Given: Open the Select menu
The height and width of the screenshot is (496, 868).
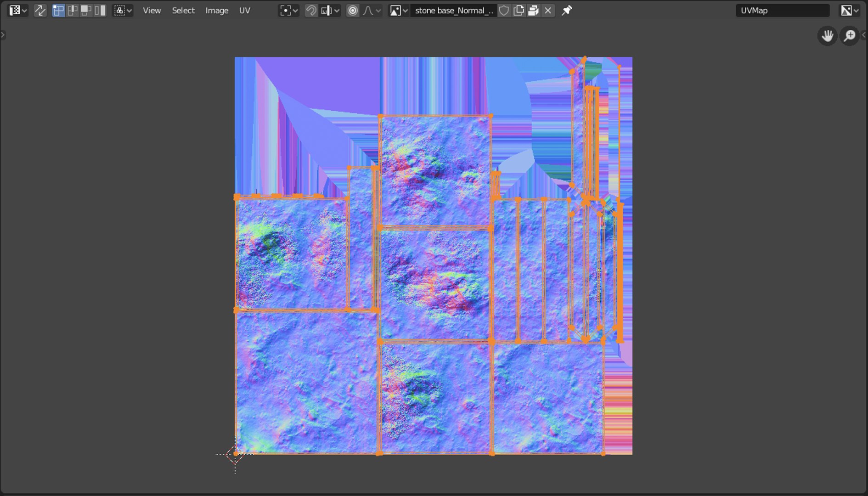Looking at the screenshot, I should 183,10.
